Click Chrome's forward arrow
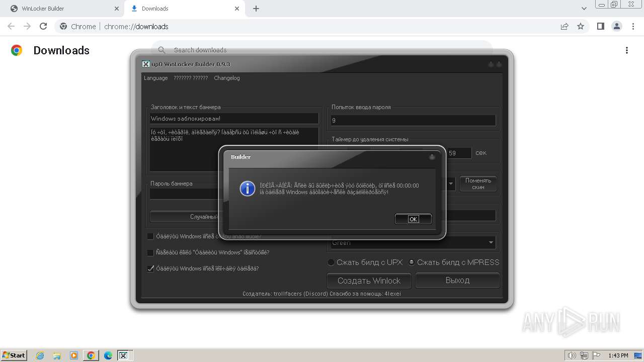 (x=27, y=26)
